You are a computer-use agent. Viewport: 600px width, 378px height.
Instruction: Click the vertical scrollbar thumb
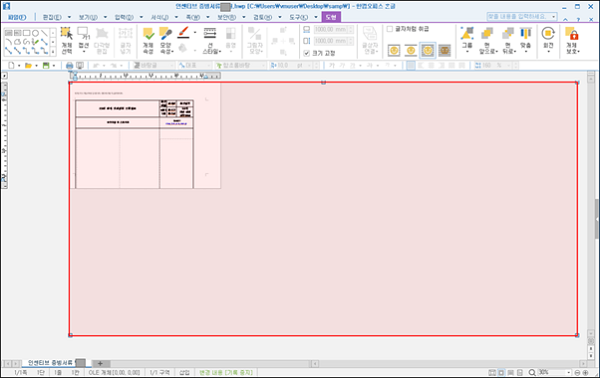pyautogui.click(x=596, y=219)
